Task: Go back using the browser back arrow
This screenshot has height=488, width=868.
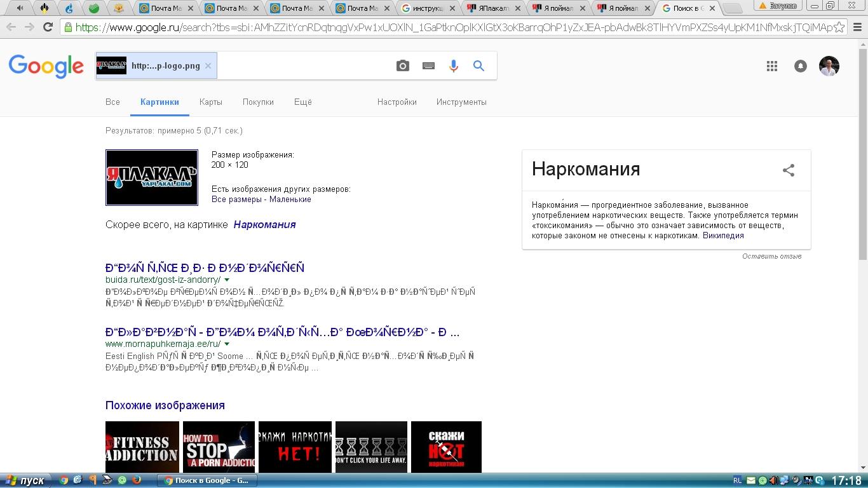Action: (x=11, y=27)
